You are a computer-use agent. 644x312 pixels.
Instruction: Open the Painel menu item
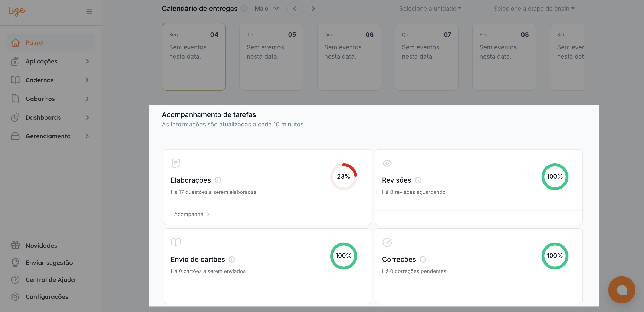point(51,43)
